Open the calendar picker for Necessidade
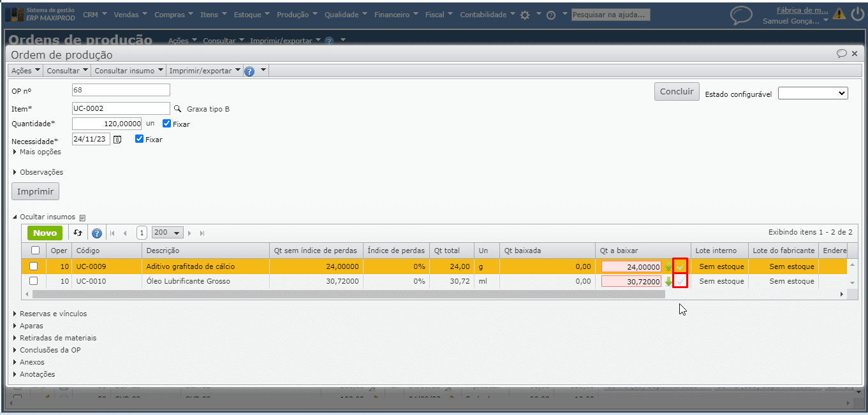868x415 pixels. click(117, 139)
